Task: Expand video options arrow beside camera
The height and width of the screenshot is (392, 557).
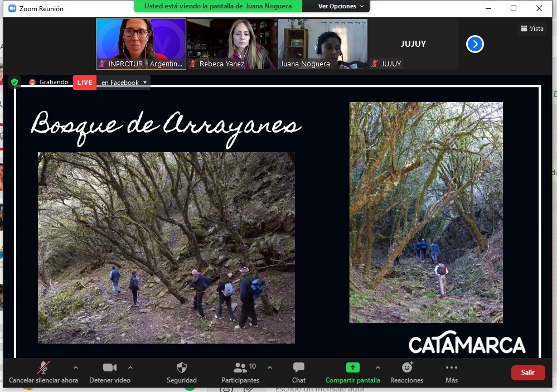Action: (130, 367)
